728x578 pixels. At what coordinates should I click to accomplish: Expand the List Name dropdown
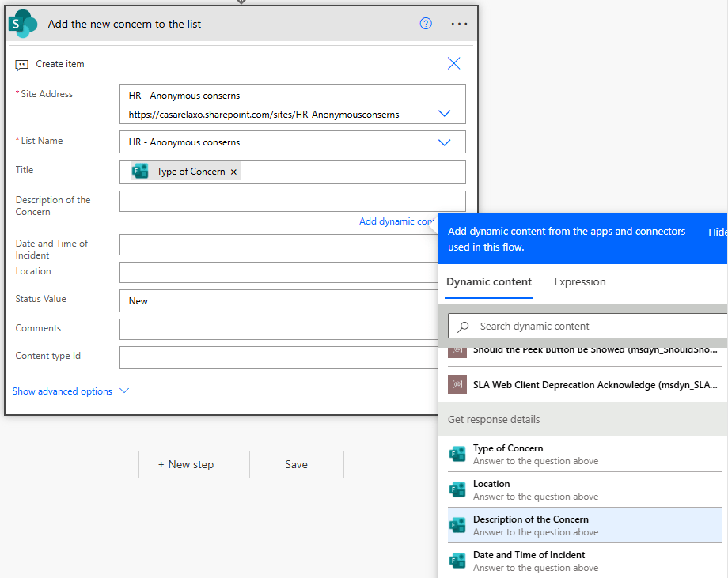(444, 142)
